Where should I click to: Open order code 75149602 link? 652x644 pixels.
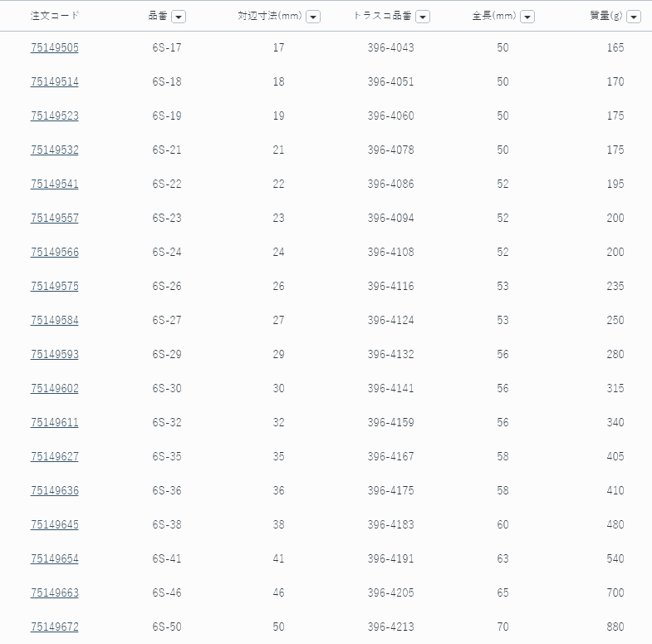point(55,388)
